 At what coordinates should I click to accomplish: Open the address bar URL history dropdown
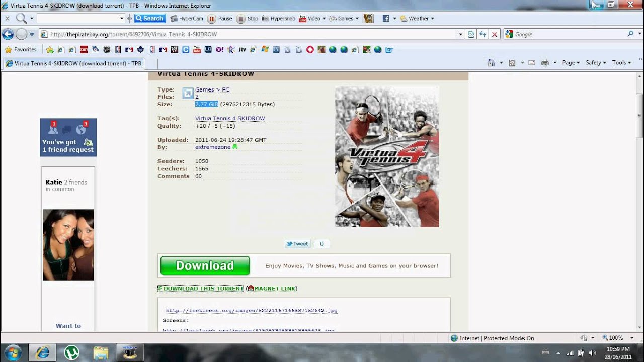460,34
